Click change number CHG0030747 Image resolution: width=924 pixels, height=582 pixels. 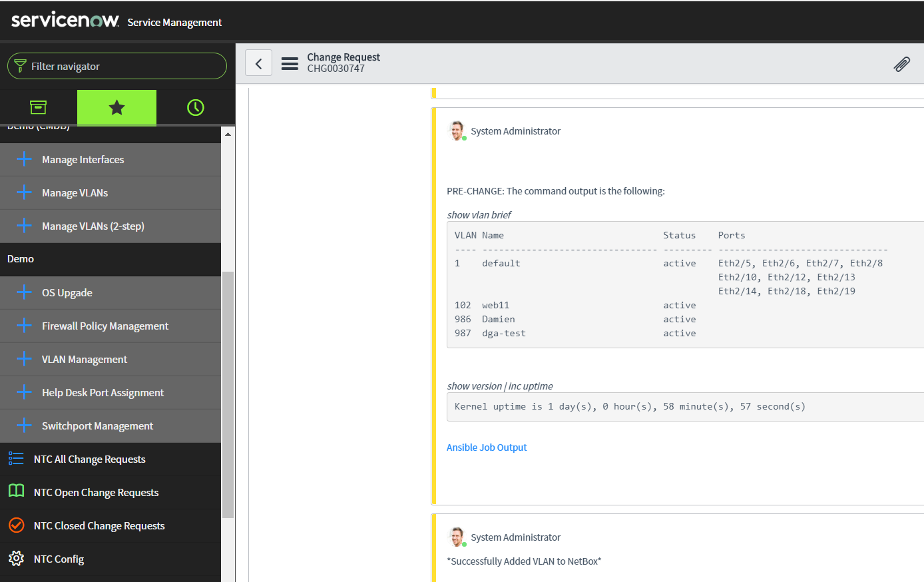(x=336, y=69)
